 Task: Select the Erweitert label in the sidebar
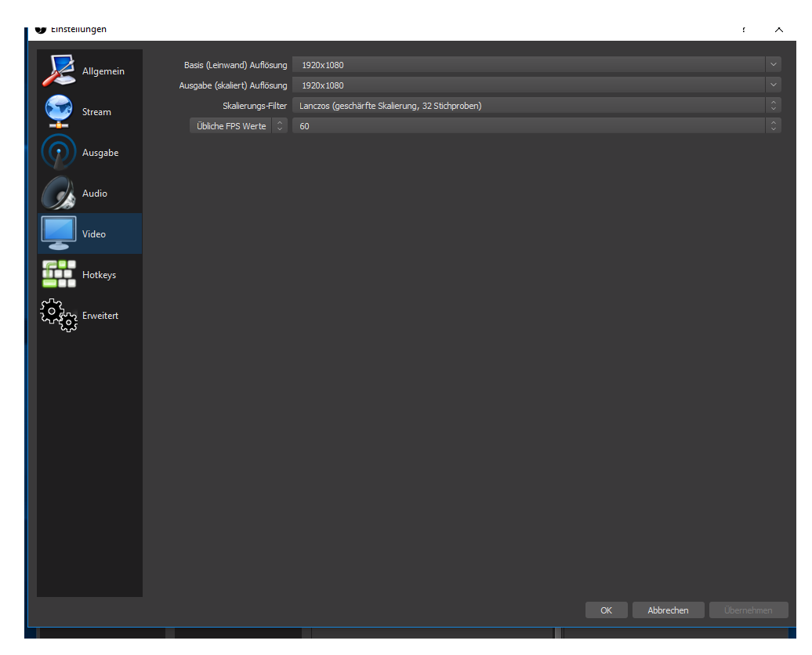[x=100, y=316]
